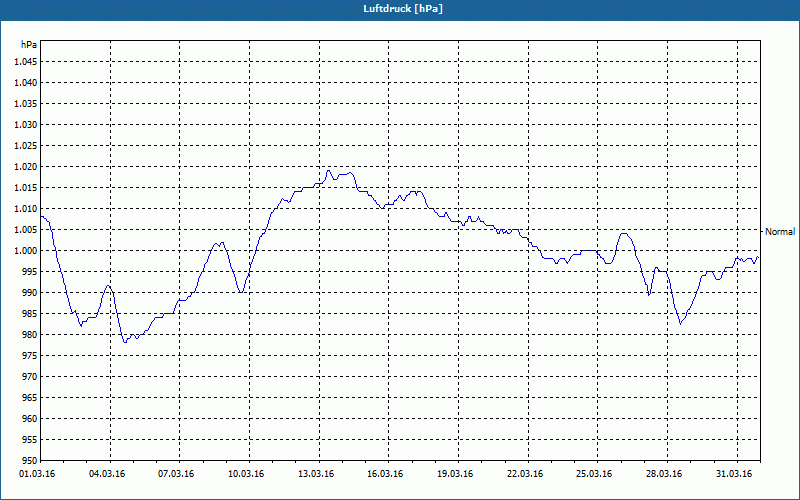The width and height of the screenshot is (800, 500).
Task: Click the date label '01.03.16'
Action: click(x=37, y=474)
